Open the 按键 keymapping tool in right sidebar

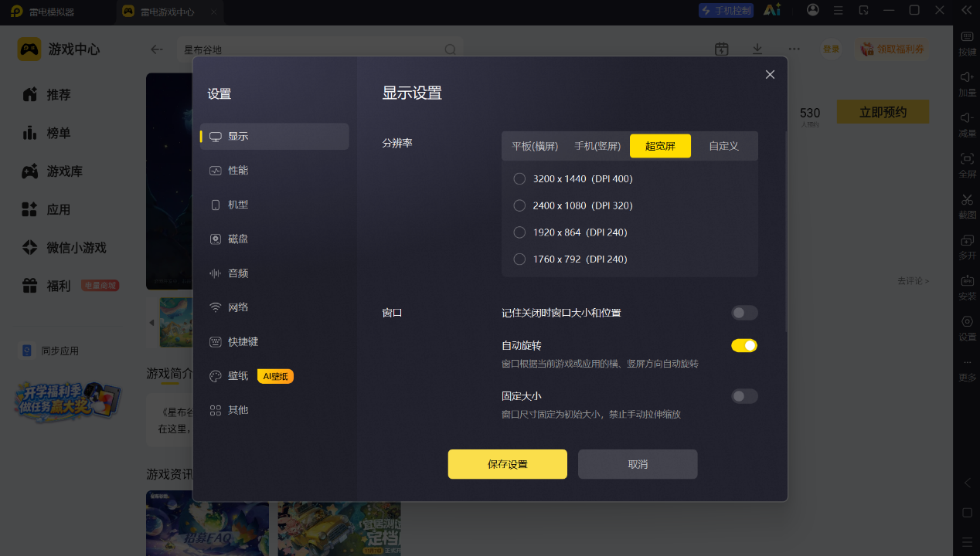(967, 43)
